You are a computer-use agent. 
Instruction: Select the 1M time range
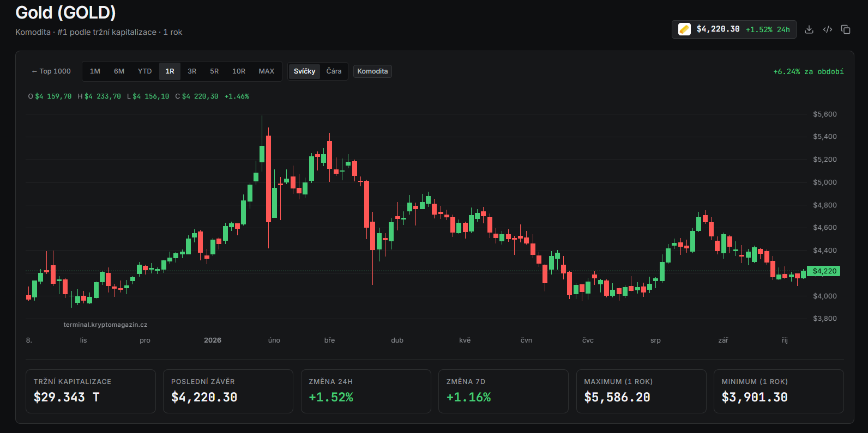point(95,71)
